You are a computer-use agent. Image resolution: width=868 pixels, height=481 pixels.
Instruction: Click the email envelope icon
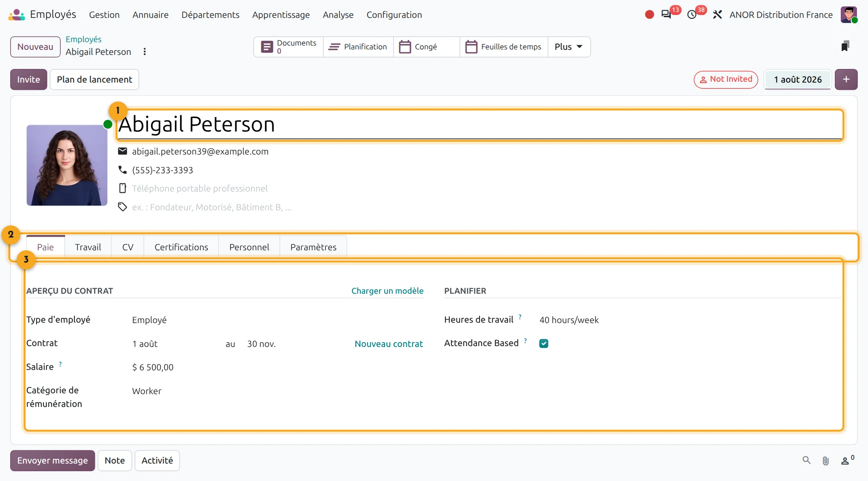tap(123, 151)
